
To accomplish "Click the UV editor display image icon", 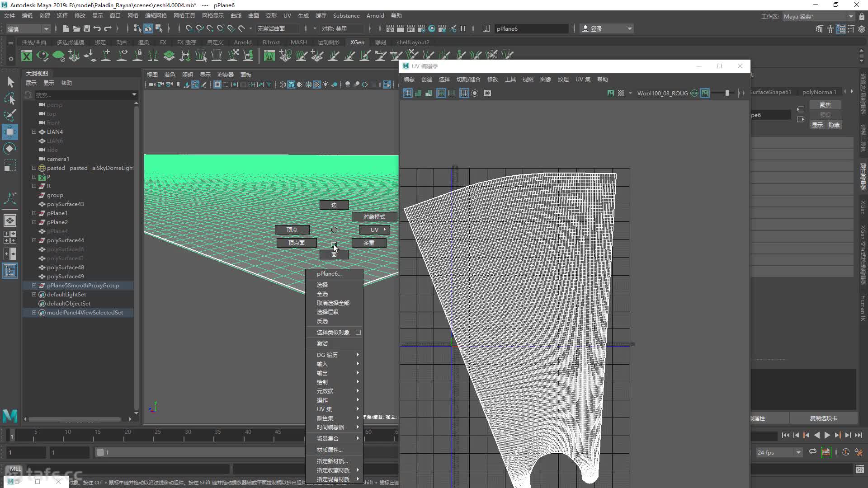I will (611, 93).
